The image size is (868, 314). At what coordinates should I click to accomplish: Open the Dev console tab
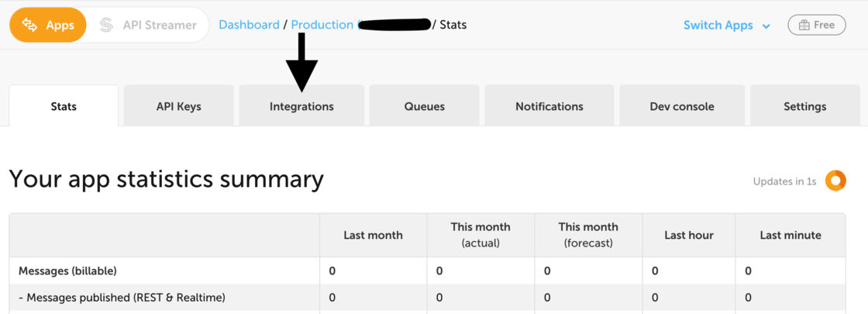pyautogui.click(x=682, y=105)
